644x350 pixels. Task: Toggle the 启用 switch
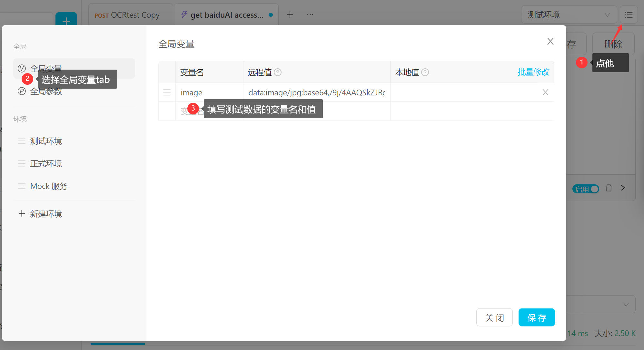pos(586,189)
